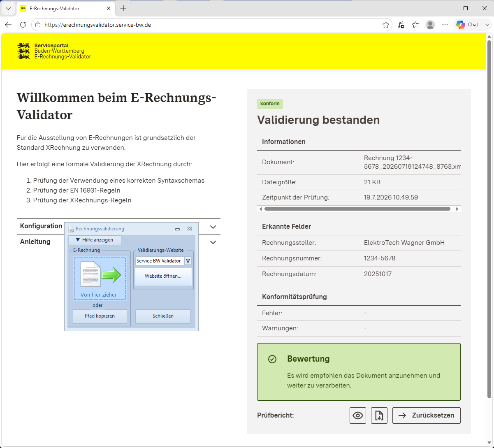This screenshot has width=494, height=448.
Task: Click the Validierung bestanden heading
Action: (318, 120)
